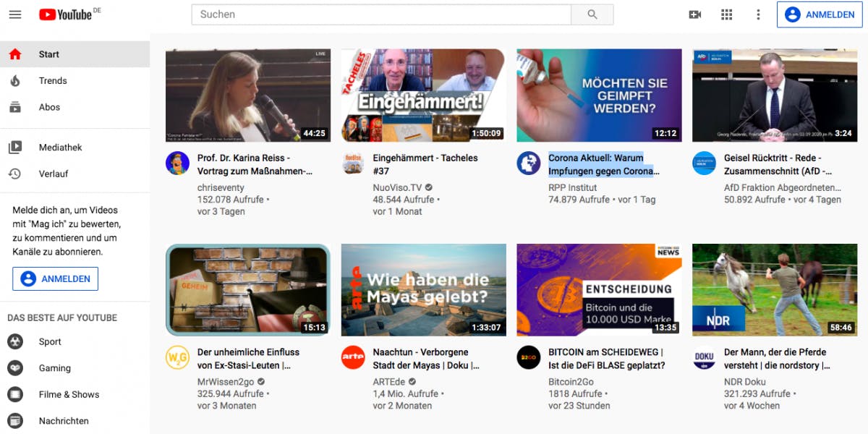868x434 pixels.
Task: Open RPP Institut channel avatar
Action: click(529, 163)
